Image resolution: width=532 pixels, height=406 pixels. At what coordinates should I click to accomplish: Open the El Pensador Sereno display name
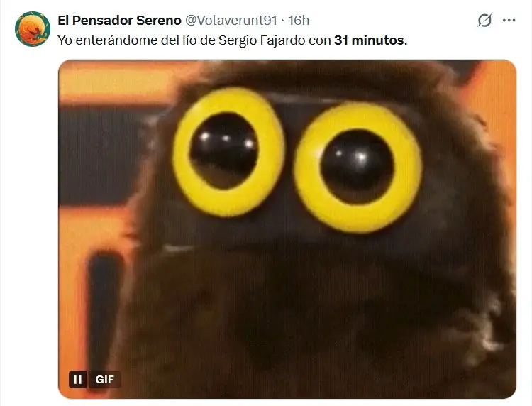119,21
